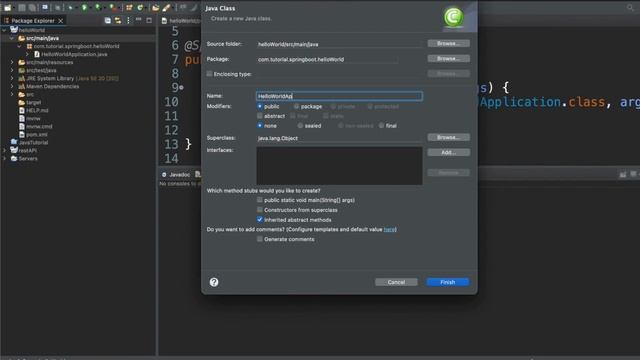This screenshot has width=640, height=360.
Task: Expand Maven Dependencies node
Action: (x=12, y=86)
